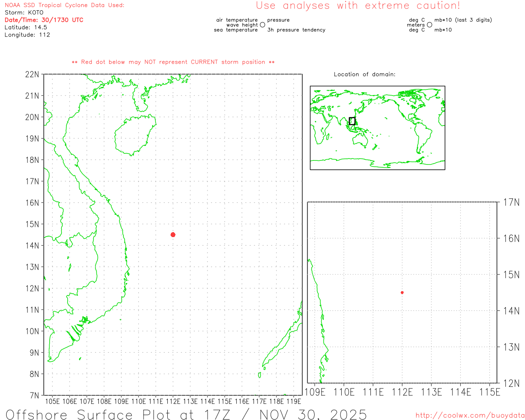525x420 pixels.
Task: Click the black domain rectangle on world map
Action: tap(352, 121)
